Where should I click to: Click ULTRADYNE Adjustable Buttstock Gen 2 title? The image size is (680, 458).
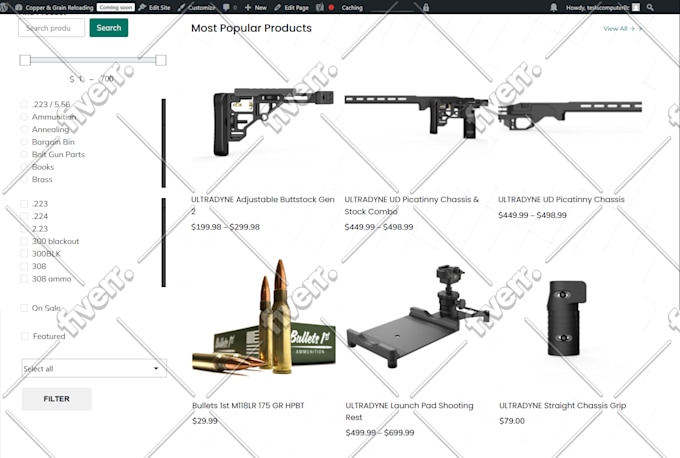[263, 205]
